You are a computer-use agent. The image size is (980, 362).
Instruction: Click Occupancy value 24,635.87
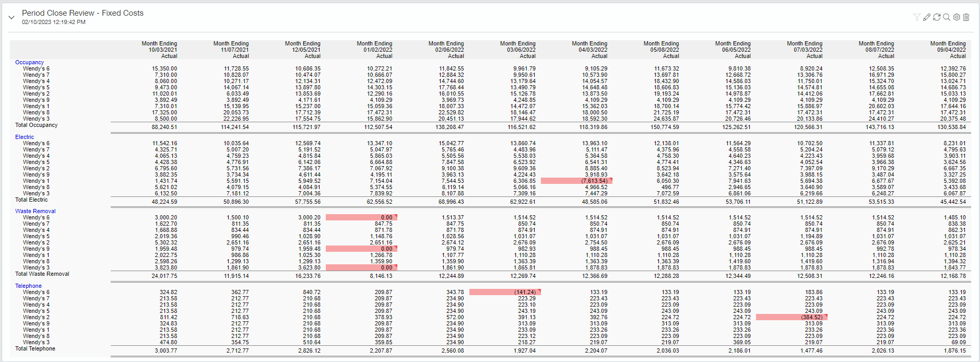(666, 119)
